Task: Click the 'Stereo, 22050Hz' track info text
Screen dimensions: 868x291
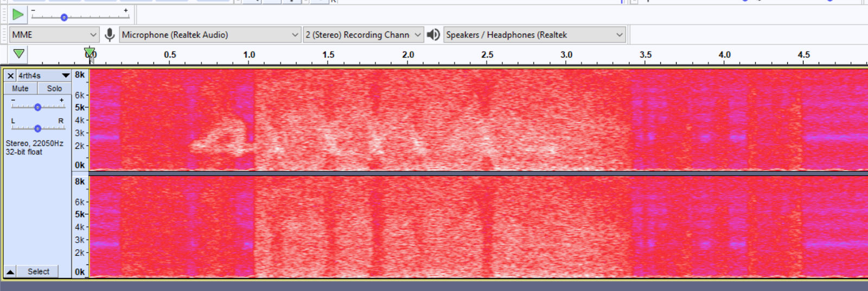Action: 35,144
